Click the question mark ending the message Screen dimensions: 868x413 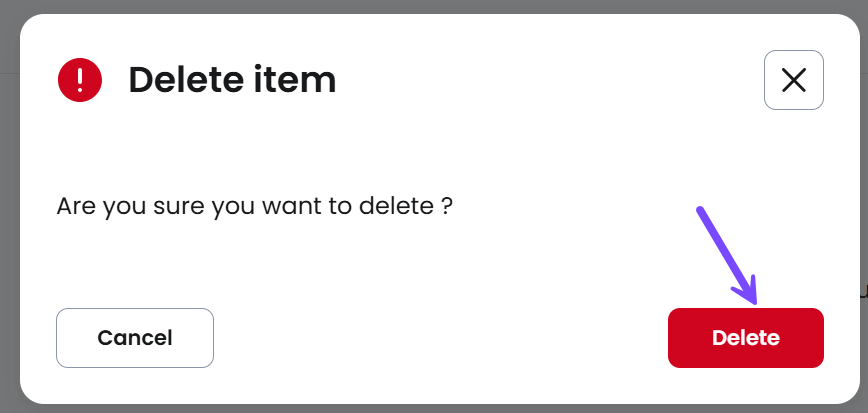447,206
